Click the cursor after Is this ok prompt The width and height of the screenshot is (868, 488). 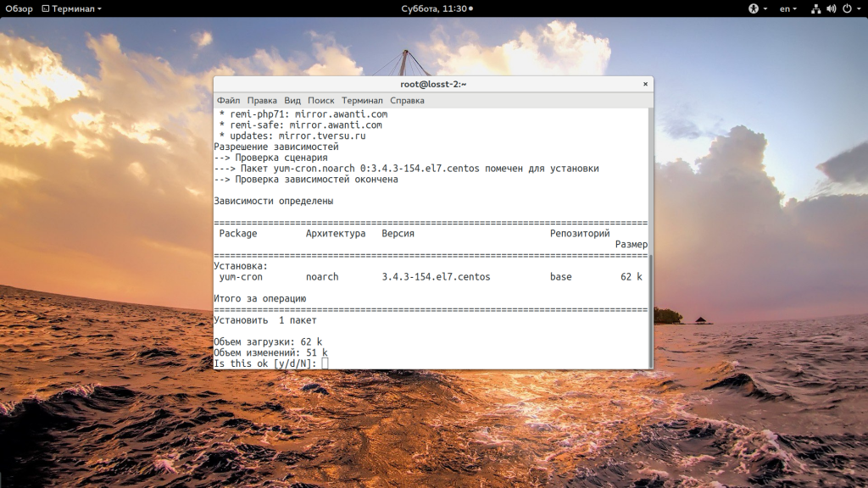pyautogui.click(x=325, y=363)
